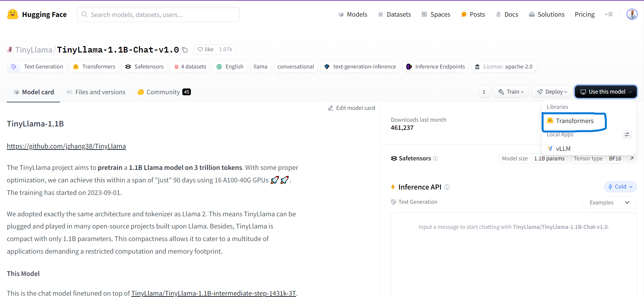Click the Inference API lightning bolt icon
The width and height of the screenshot is (644, 297).
pos(393,187)
